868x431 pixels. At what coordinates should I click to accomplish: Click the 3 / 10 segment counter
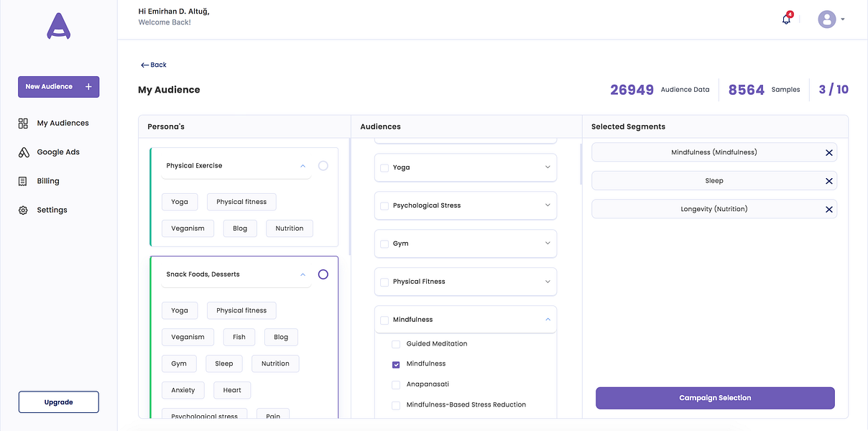coord(834,90)
